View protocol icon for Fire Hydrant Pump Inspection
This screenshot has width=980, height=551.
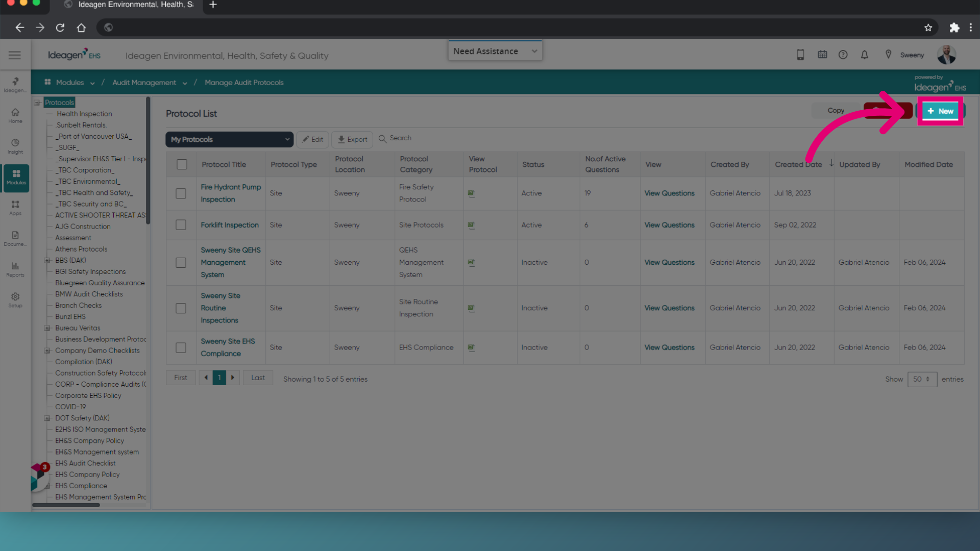click(471, 193)
